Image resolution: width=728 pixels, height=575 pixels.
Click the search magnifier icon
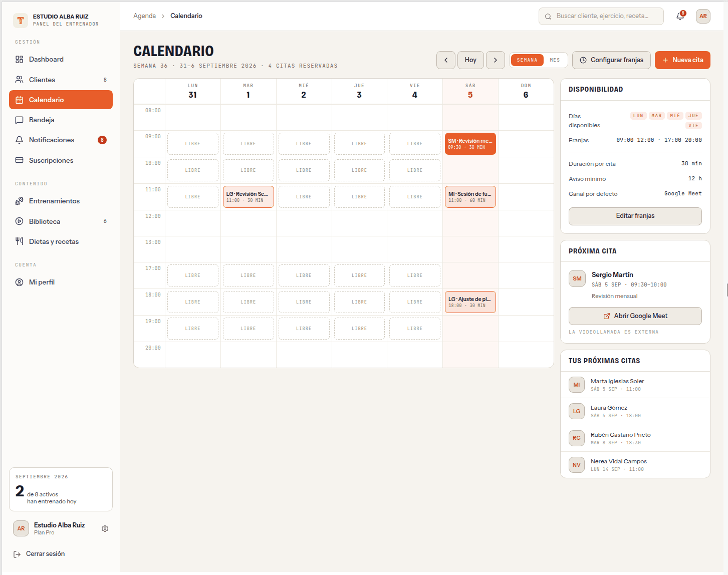point(548,16)
